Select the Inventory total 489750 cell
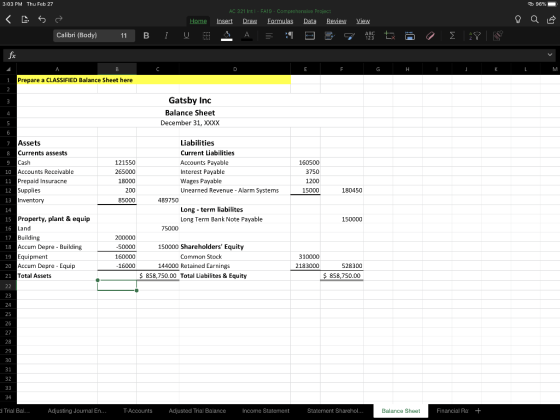The image size is (560, 420). click(x=158, y=200)
